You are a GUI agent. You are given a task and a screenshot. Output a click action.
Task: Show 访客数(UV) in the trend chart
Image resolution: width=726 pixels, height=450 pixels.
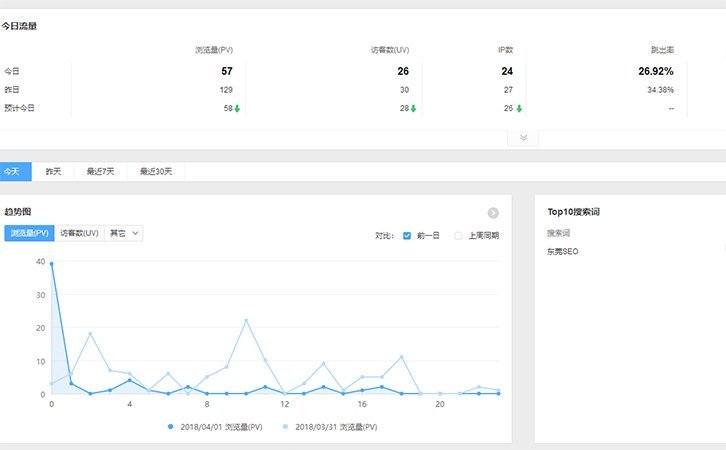pos(79,233)
